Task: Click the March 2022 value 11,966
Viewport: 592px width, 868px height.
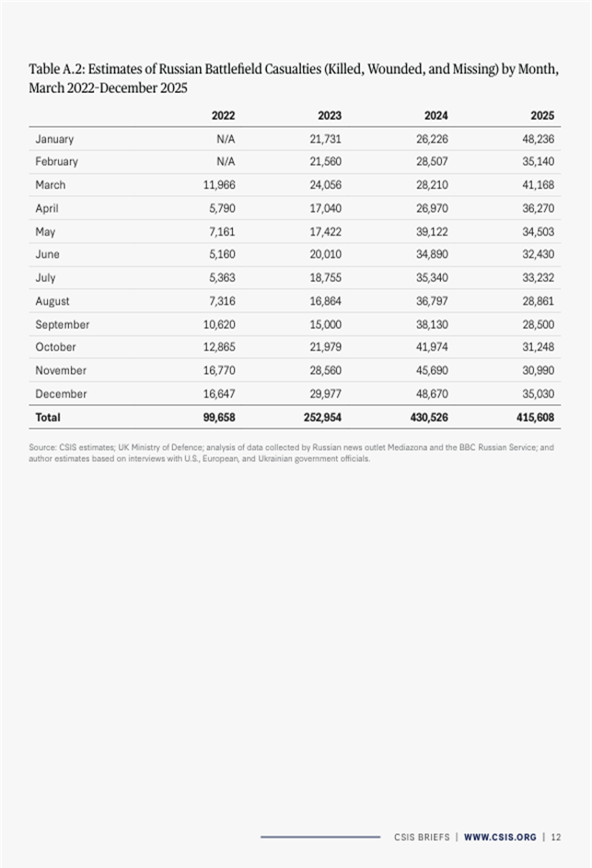Action: coord(217,185)
